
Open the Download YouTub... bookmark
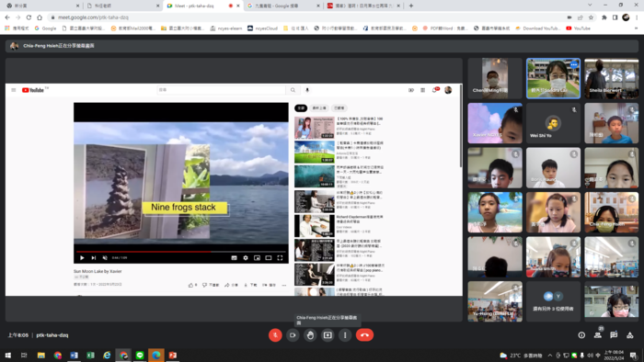pyautogui.click(x=537, y=28)
